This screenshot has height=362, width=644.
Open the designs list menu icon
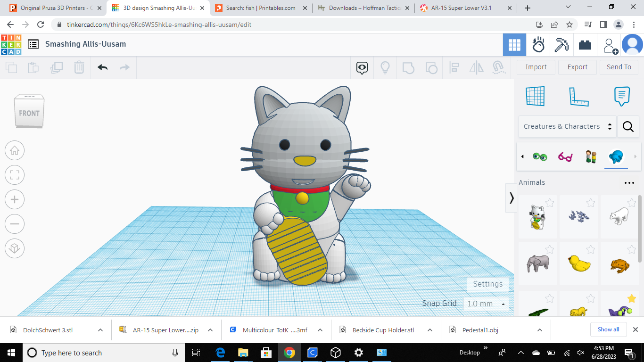[x=33, y=44]
